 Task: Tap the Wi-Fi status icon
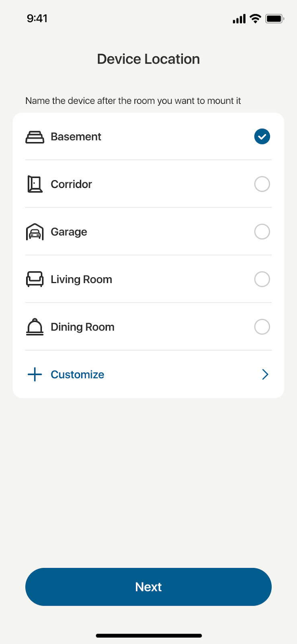pyautogui.click(x=255, y=19)
